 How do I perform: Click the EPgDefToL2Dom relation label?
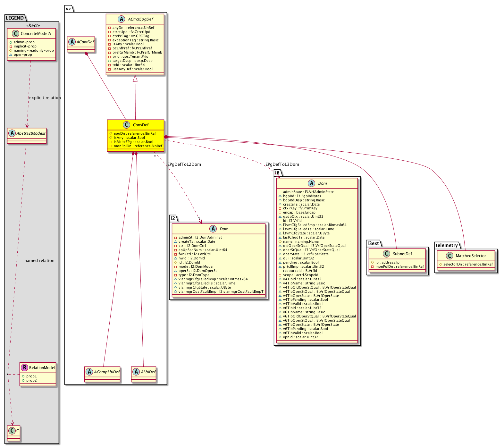point(184,164)
